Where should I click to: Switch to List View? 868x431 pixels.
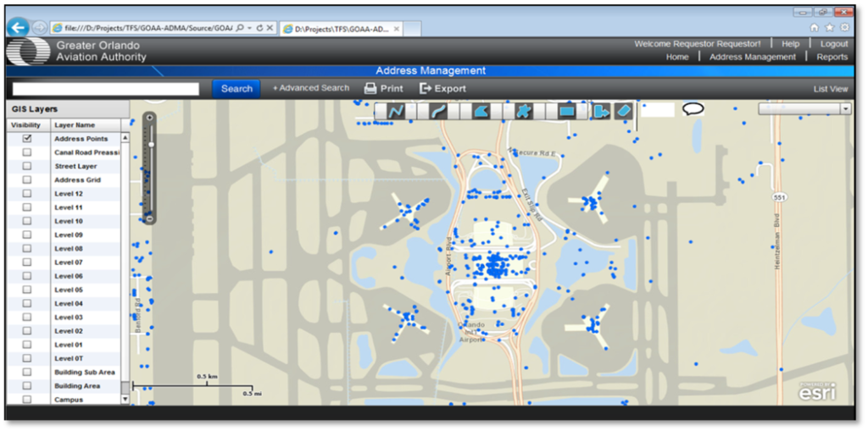[x=830, y=89]
